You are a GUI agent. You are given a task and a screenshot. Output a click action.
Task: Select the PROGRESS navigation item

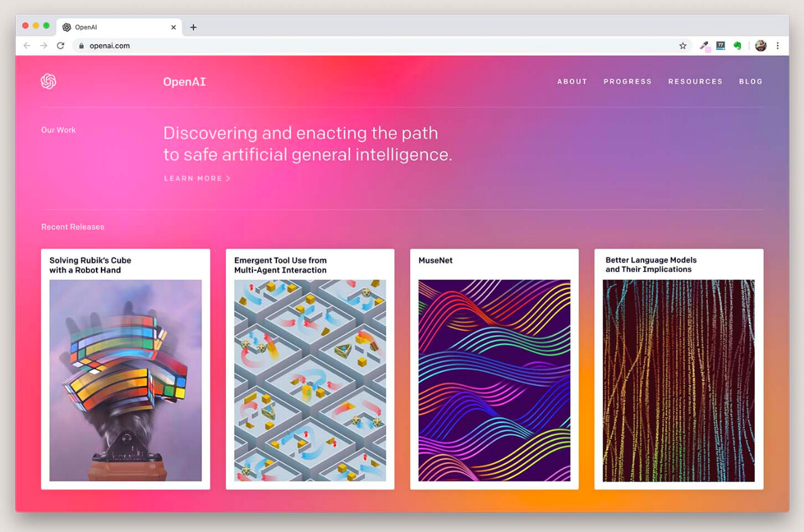pos(627,81)
